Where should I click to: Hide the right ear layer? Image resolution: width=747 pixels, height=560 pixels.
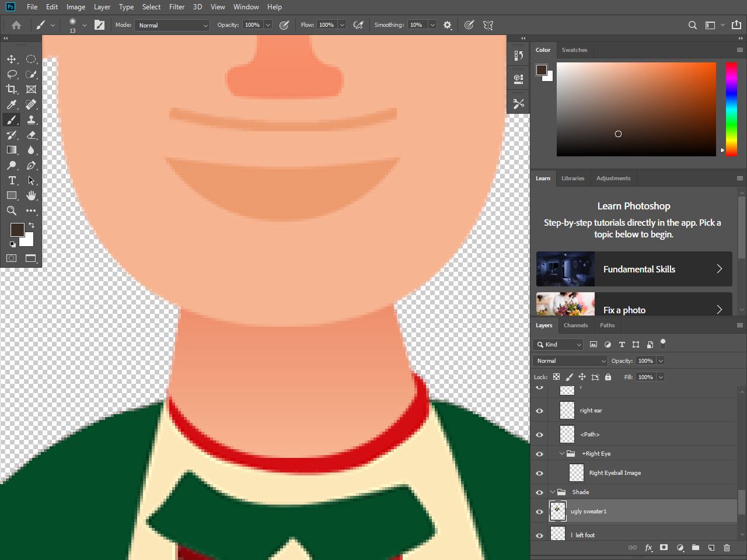[539, 410]
